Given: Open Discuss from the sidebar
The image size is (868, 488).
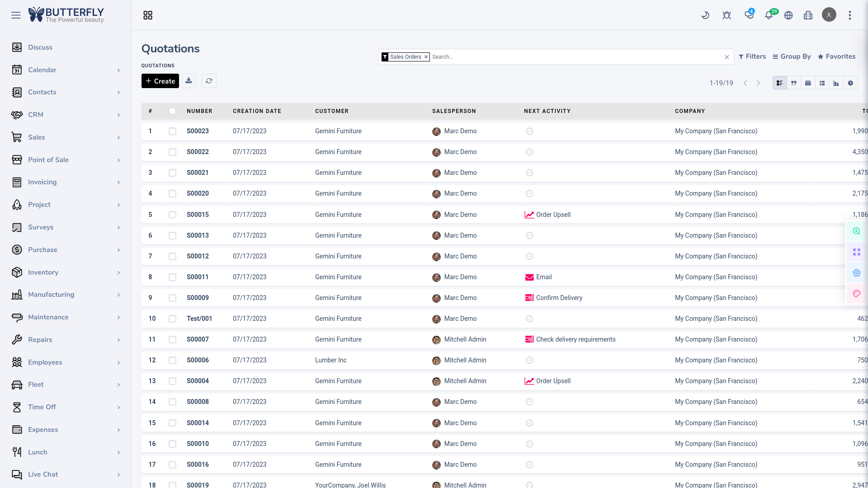Looking at the screenshot, I should click(40, 47).
